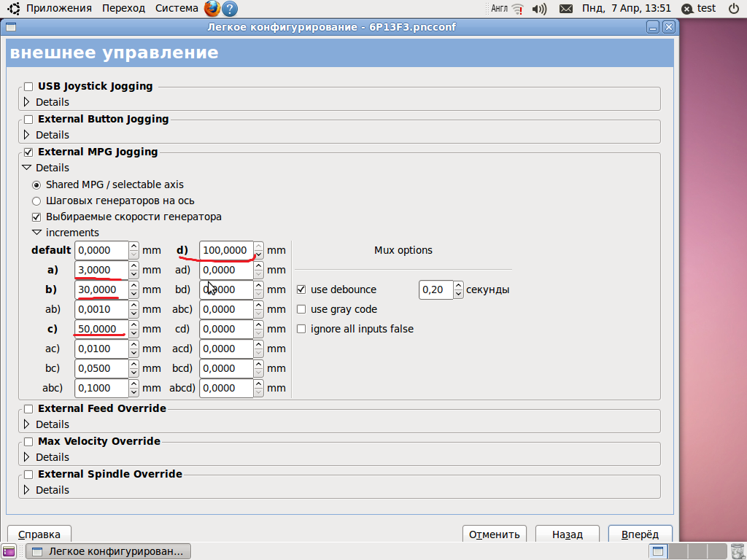Open the Система menu
Screen dimensions: 747x560
(177, 8)
